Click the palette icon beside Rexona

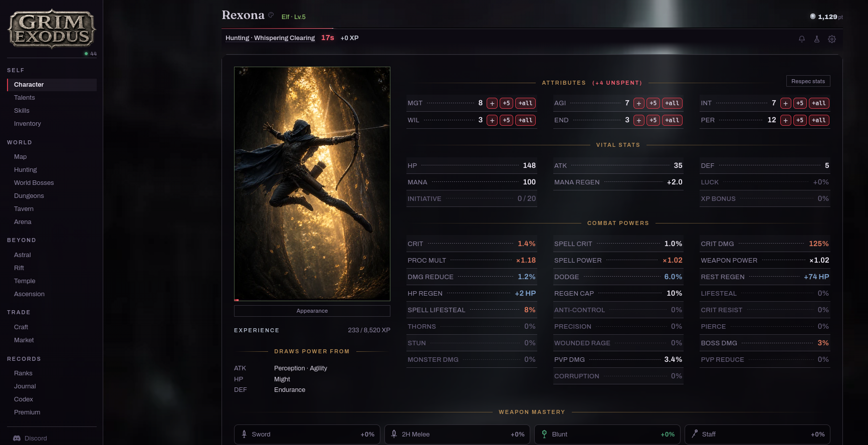(271, 15)
